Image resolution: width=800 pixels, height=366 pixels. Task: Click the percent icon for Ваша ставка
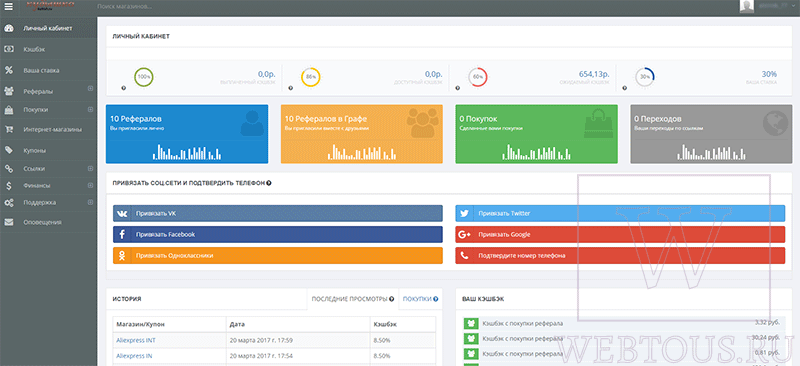(x=9, y=70)
